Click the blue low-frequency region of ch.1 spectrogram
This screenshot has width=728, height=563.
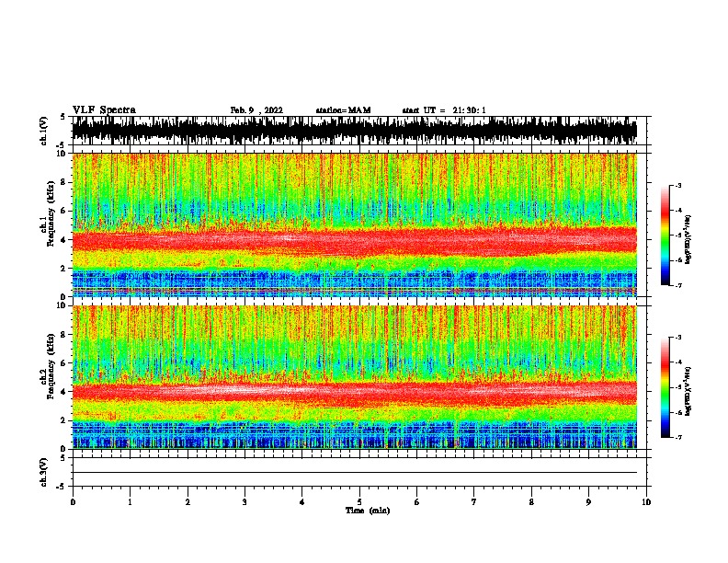click(x=354, y=282)
